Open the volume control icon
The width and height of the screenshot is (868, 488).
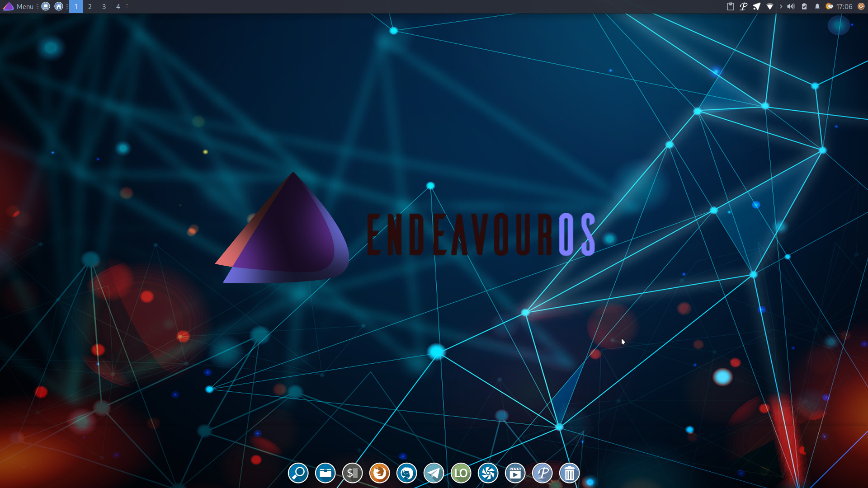[x=791, y=6]
